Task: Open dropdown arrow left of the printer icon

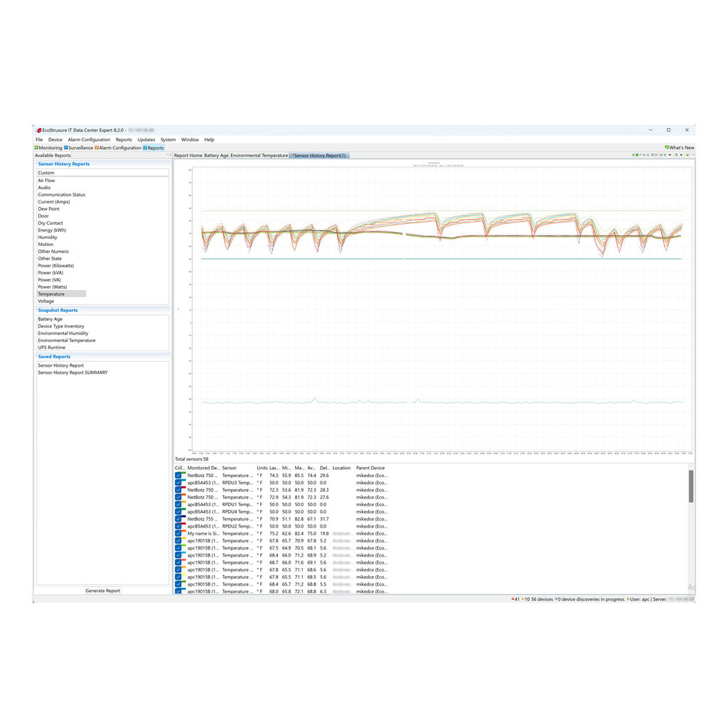Action: point(670,155)
